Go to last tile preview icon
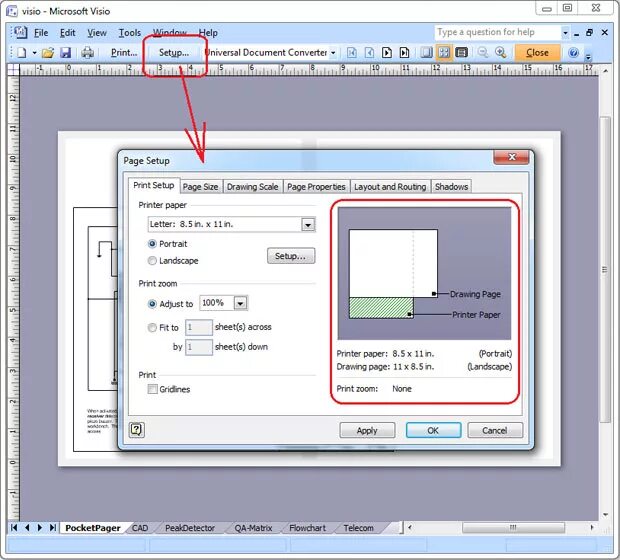Image resolution: width=620 pixels, height=560 pixels. point(404,53)
